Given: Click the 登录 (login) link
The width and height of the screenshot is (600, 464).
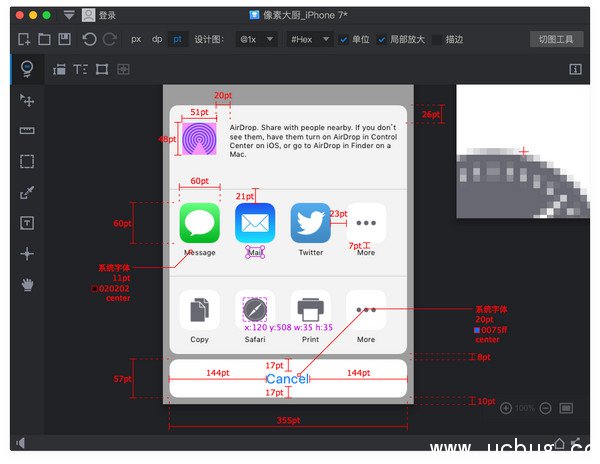Looking at the screenshot, I should (107, 15).
